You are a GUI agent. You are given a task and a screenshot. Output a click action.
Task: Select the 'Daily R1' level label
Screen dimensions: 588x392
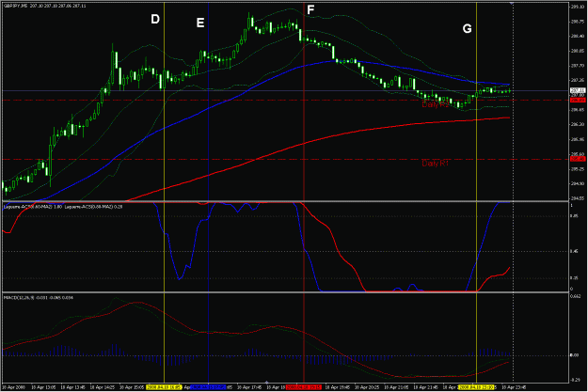pyautogui.click(x=435, y=164)
